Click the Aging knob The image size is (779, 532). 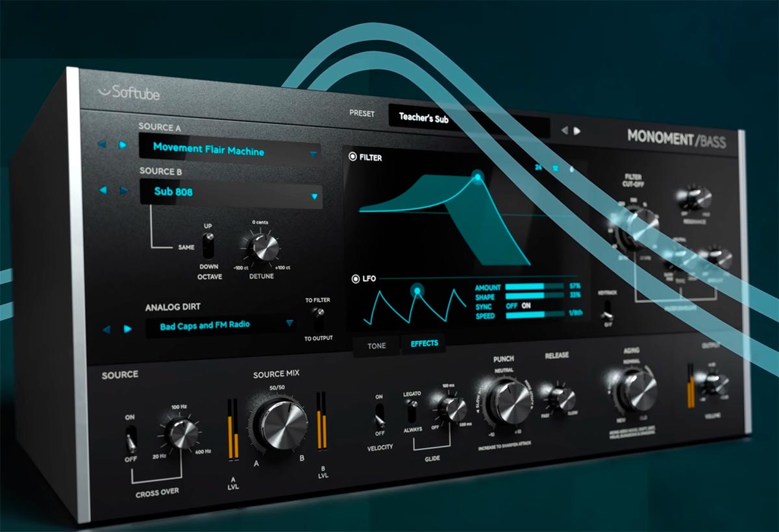pyautogui.click(x=638, y=388)
